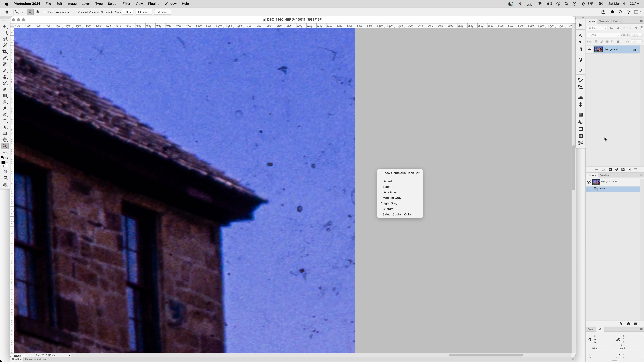Click the Fit Screen button
This screenshot has width=644, height=362.
coord(144,12)
